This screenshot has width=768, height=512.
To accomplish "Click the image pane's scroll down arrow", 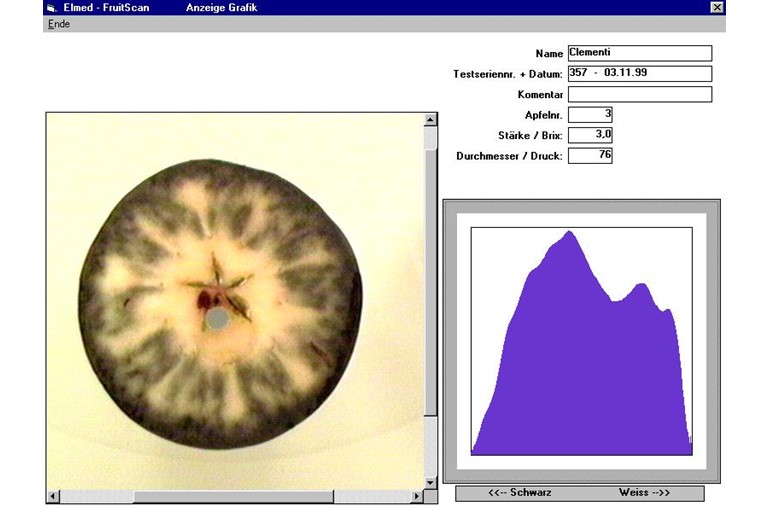I will click(x=430, y=483).
